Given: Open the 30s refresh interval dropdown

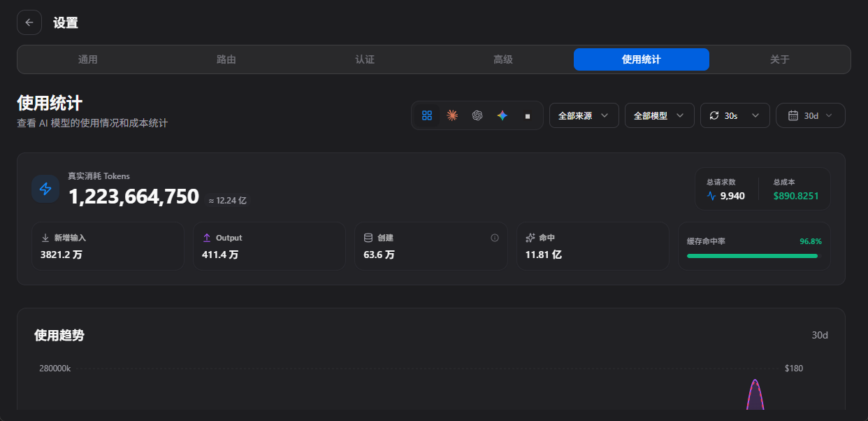Looking at the screenshot, I should click(735, 115).
